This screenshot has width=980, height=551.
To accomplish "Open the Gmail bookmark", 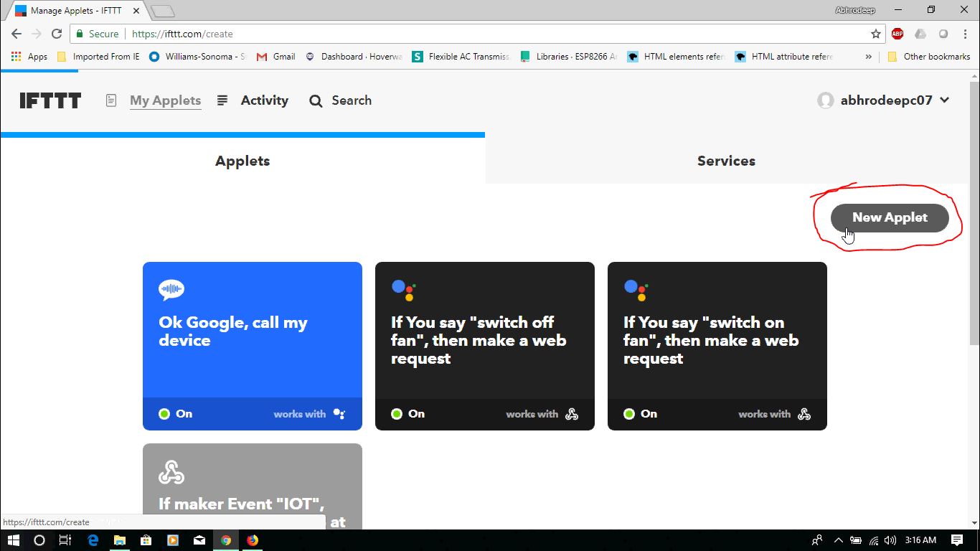I will 276,57.
